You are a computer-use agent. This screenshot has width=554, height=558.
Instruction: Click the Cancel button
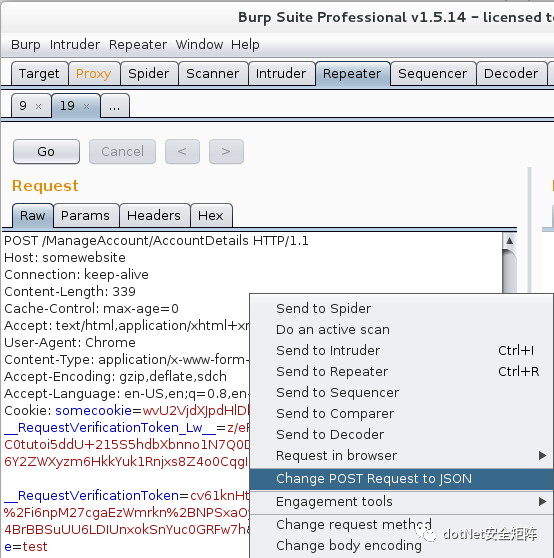pos(122,152)
